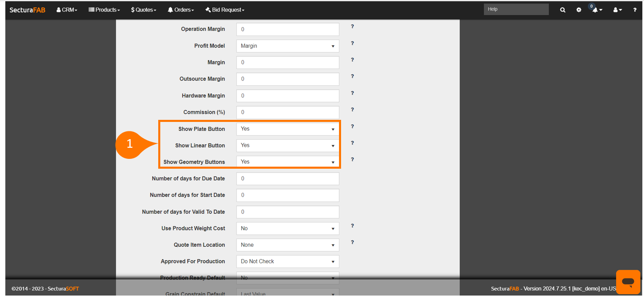Click help icon beside Show Plate Button
This screenshot has height=298, width=644.
[352, 126]
